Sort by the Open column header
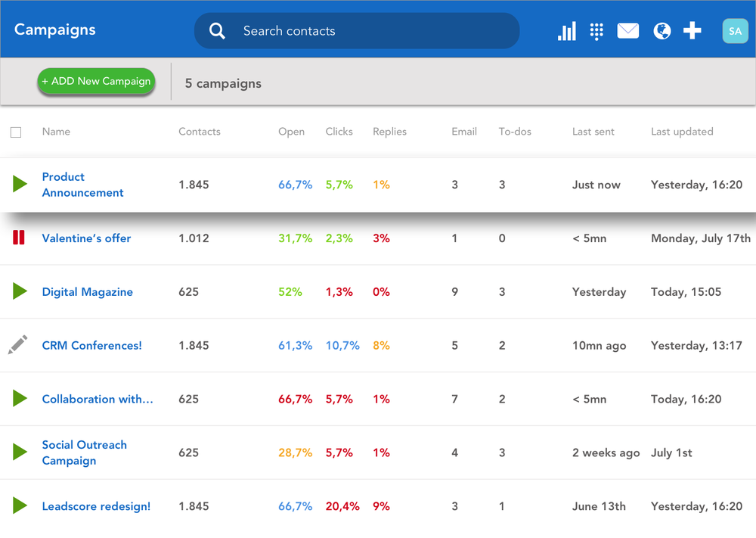Image resolution: width=756 pixels, height=538 pixels. [291, 132]
